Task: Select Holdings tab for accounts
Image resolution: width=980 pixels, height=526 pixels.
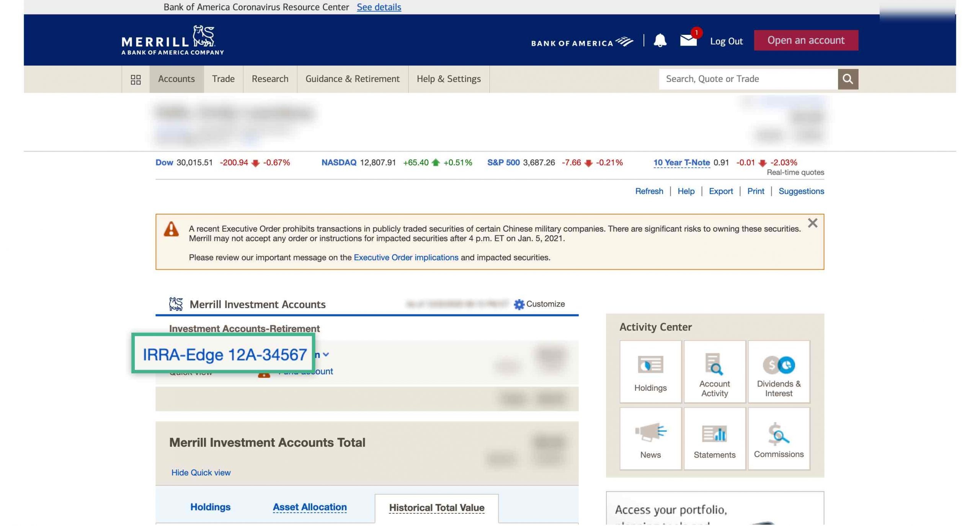Action: [x=211, y=506]
